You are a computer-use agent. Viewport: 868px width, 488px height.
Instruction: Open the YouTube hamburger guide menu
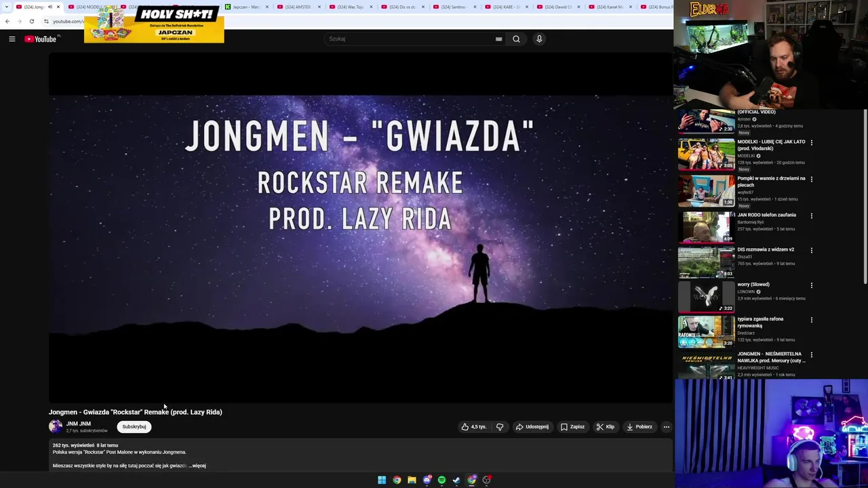tap(12, 39)
